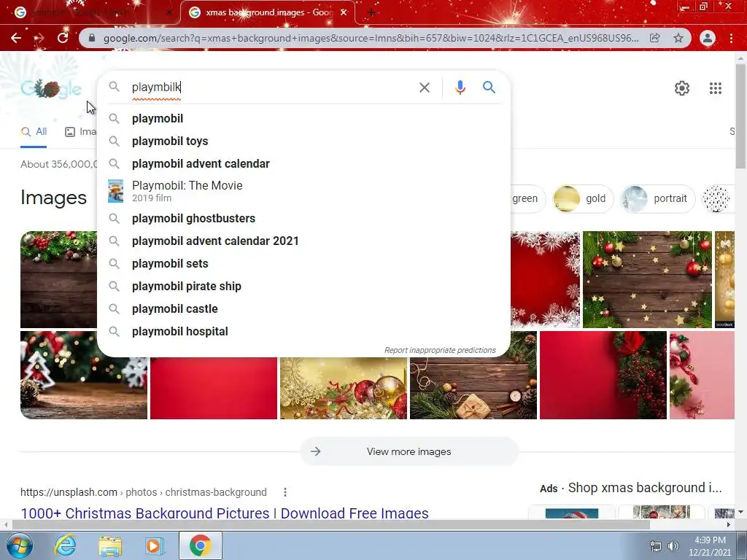Viewport: 747px width, 560px height.
Task: Click the Images section heading
Action: [x=53, y=198]
